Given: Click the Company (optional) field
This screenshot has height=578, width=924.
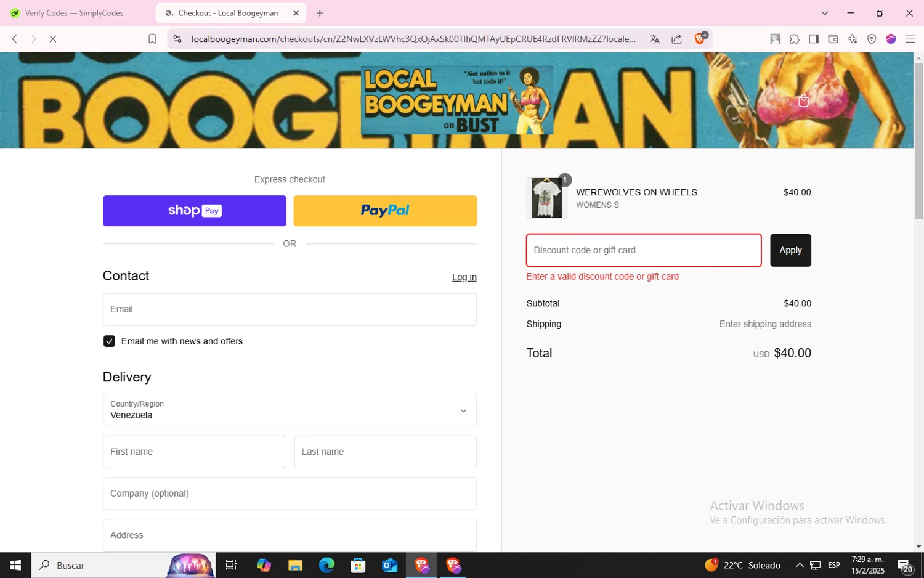Looking at the screenshot, I should point(290,494).
